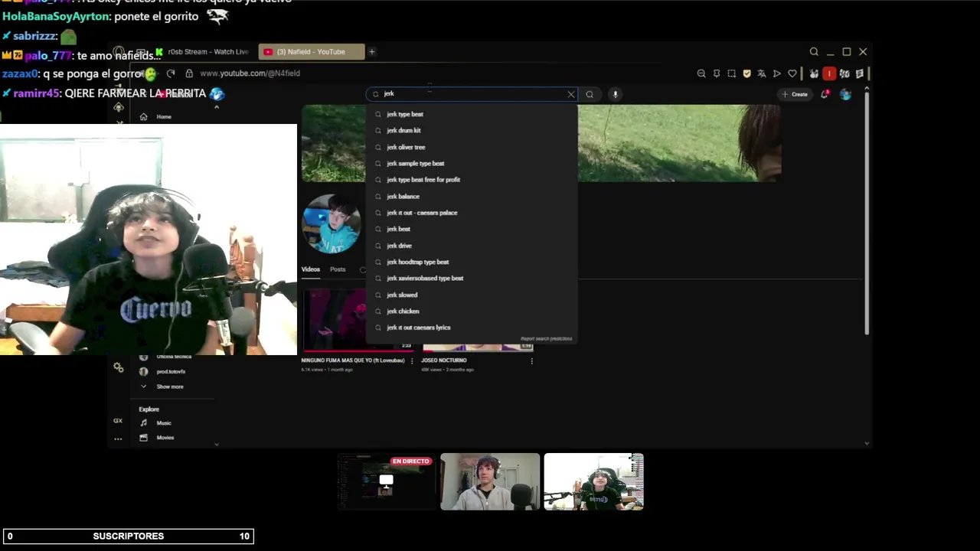Click the shield ad-blocker toolbar icon
This screenshot has height=551, width=980.
747,73
